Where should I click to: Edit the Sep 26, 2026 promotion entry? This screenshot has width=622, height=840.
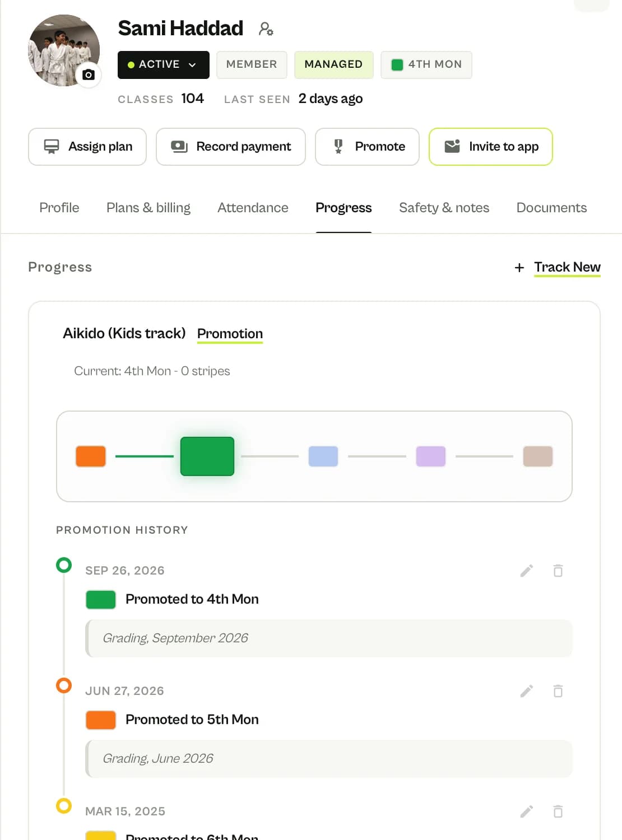527,571
